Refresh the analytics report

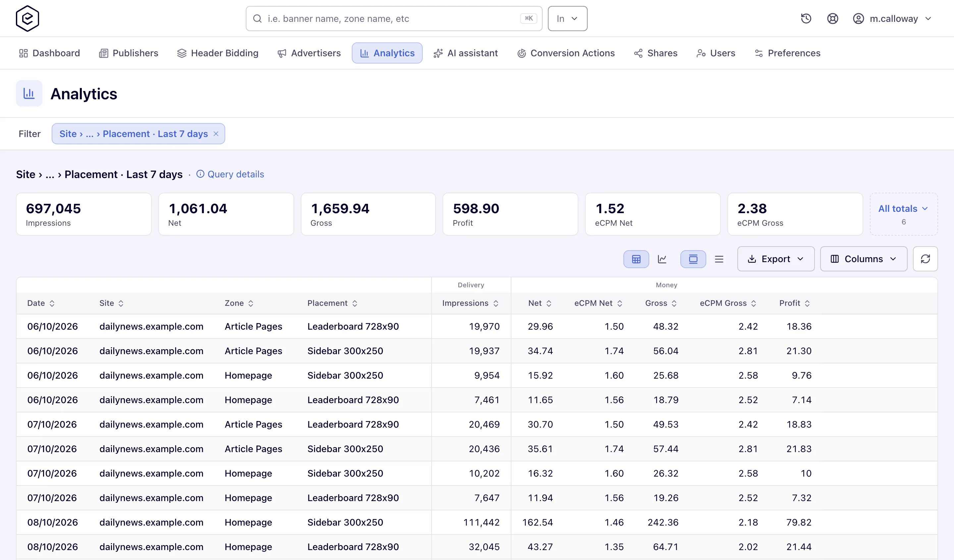925,259
